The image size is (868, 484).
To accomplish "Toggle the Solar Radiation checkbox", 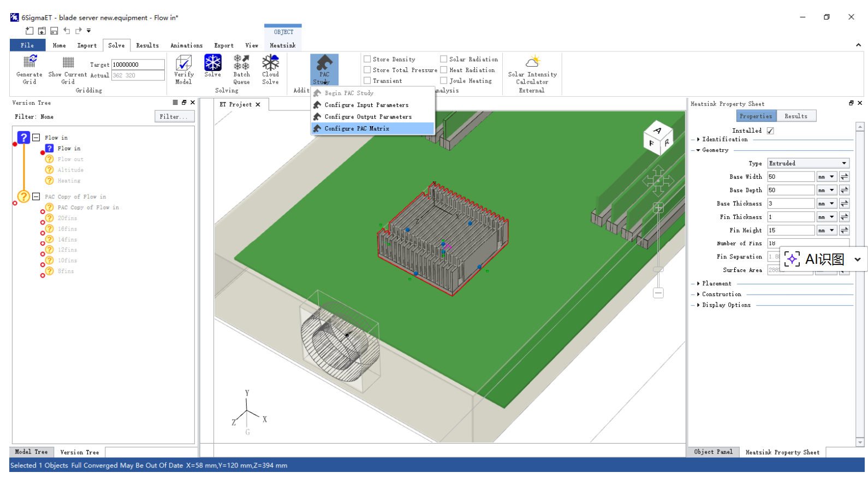I will tap(444, 59).
